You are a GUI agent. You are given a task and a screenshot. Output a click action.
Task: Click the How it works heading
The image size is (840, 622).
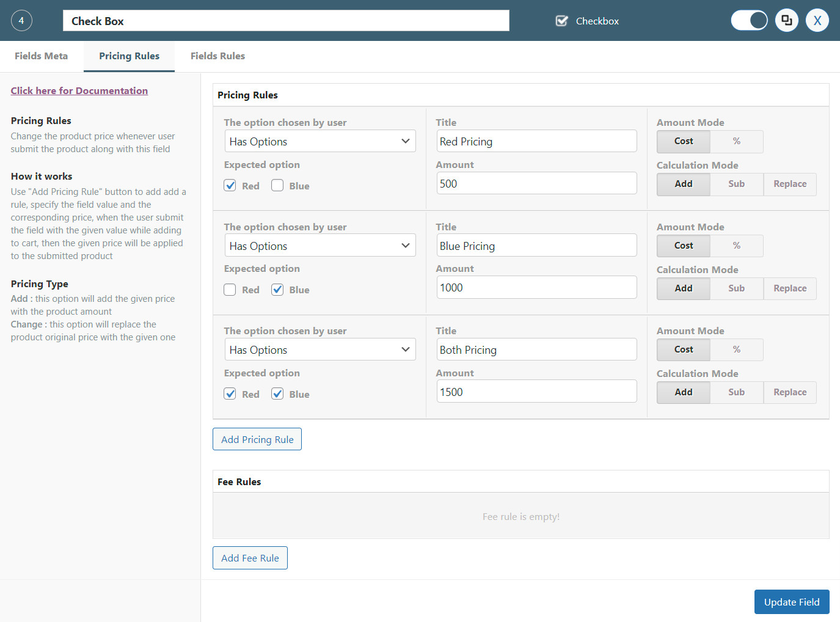42,176
